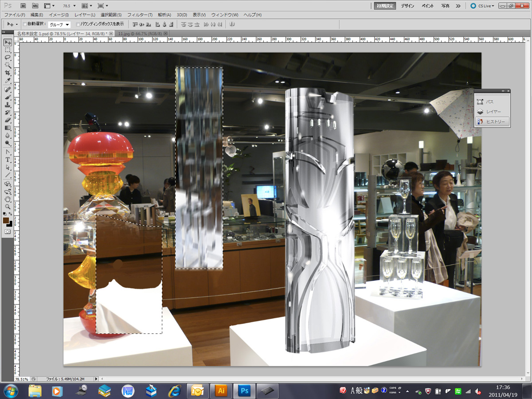Toggle Quick Mask mode button

point(8,231)
